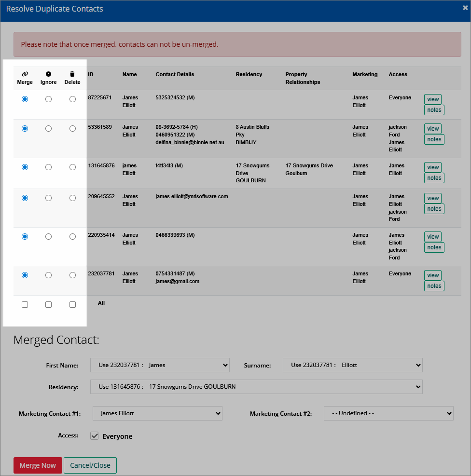The width and height of the screenshot is (471, 476).
Task: Click the Merge Now button
Action: point(38,465)
